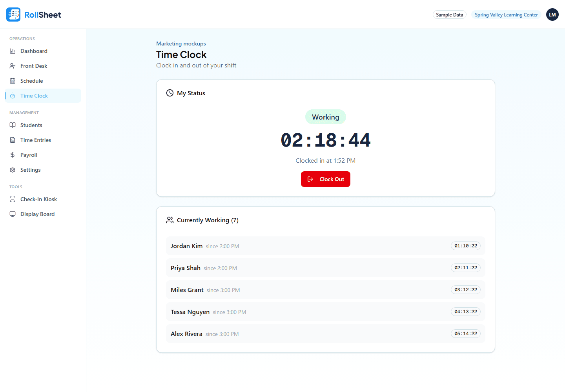This screenshot has width=565, height=392.
Task: Click the Check-In Kiosk scan icon
Action: [13, 199]
